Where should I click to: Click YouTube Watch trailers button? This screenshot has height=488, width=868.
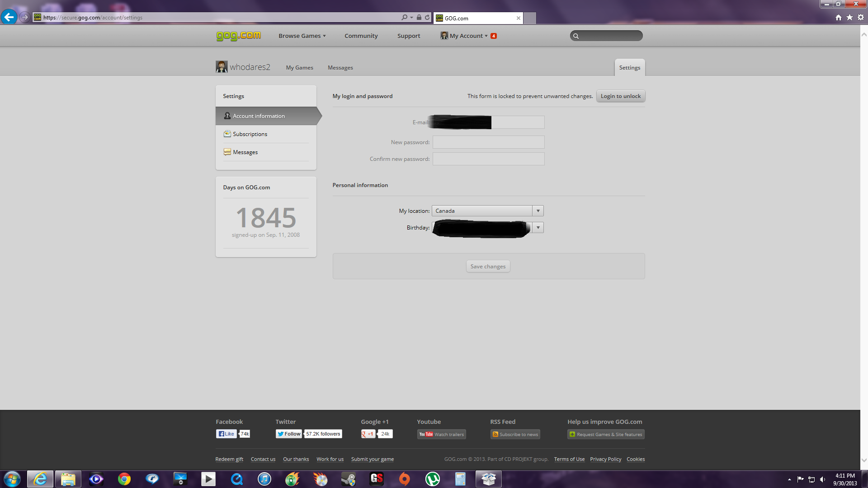(x=441, y=434)
